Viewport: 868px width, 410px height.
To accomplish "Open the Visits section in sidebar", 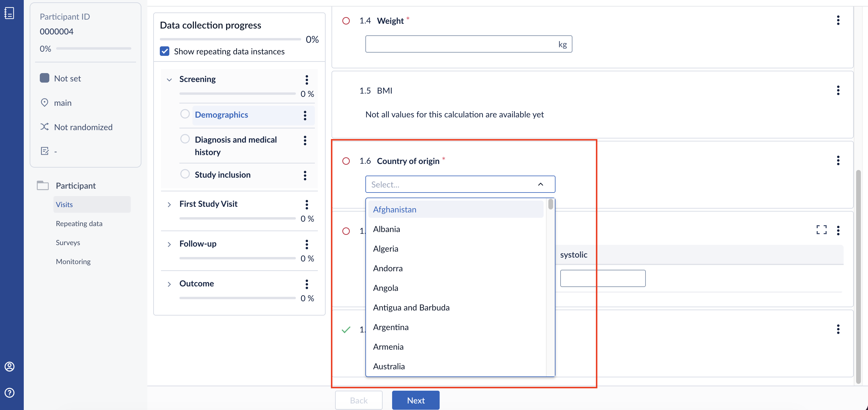I will (92, 204).
